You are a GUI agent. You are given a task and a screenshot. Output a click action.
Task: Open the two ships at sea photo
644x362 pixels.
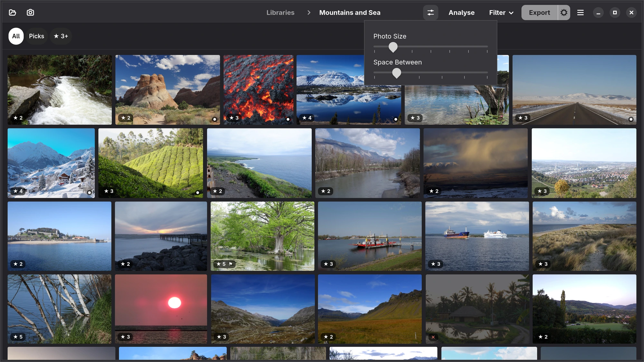click(477, 236)
